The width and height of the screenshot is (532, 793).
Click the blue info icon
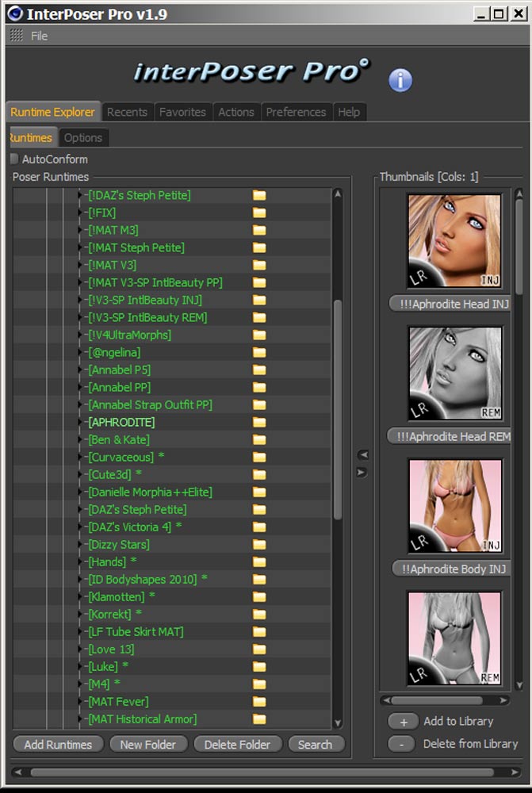click(400, 80)
